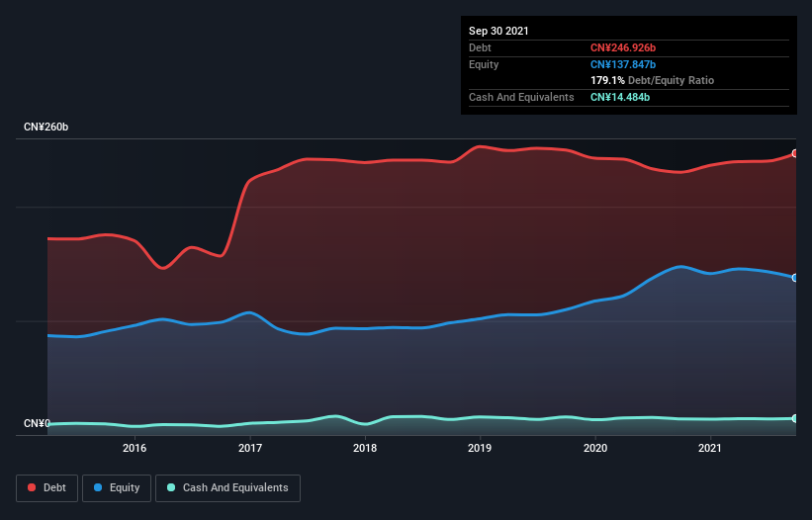Screen dimensions: 812x520
Task: Click the 2016 x-axis label
Action: (135, 448)
